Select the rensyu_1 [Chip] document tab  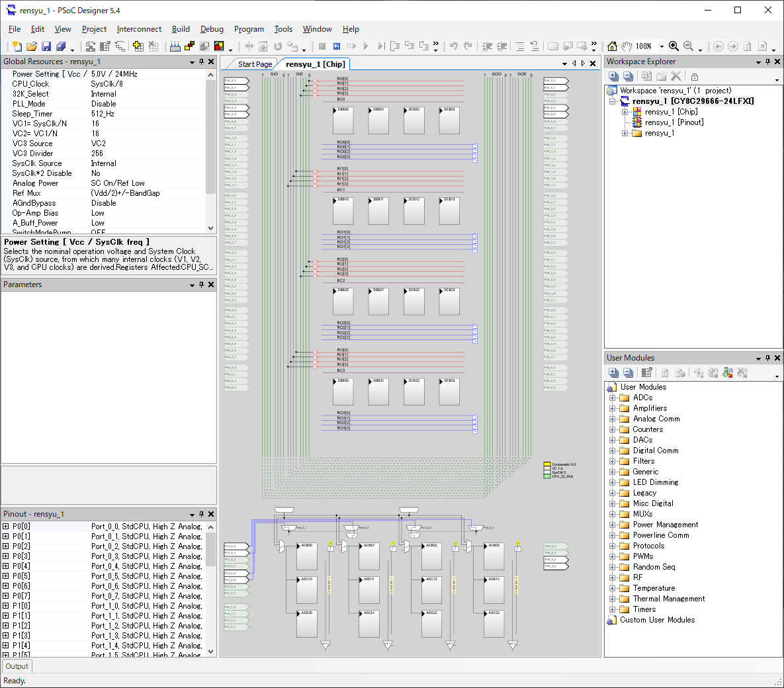tap(315, 64)
